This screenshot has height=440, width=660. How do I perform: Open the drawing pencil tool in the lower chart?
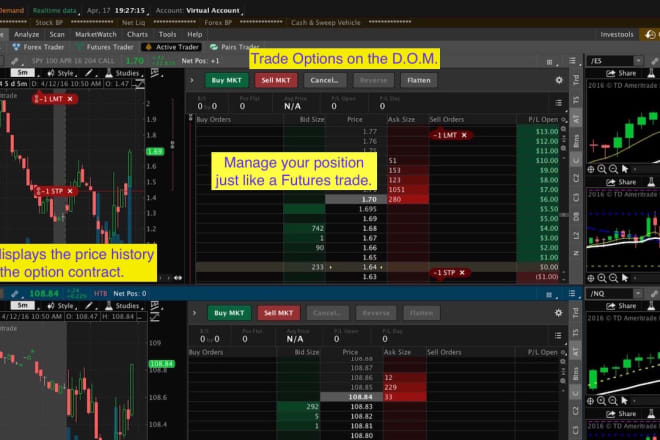(x=89, y=306)
